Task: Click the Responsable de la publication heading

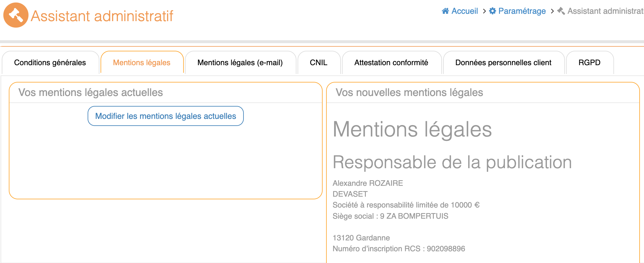Action: click(x=452, y=162)
